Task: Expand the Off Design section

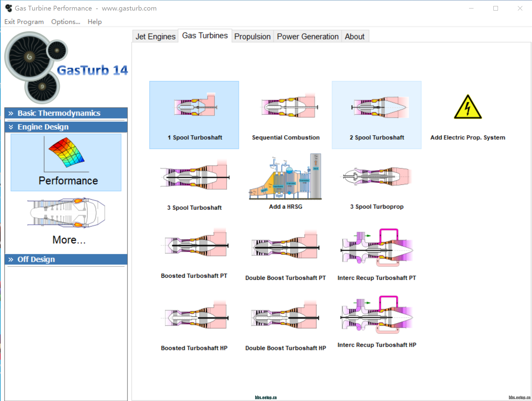Action: (x=66, y=259)
